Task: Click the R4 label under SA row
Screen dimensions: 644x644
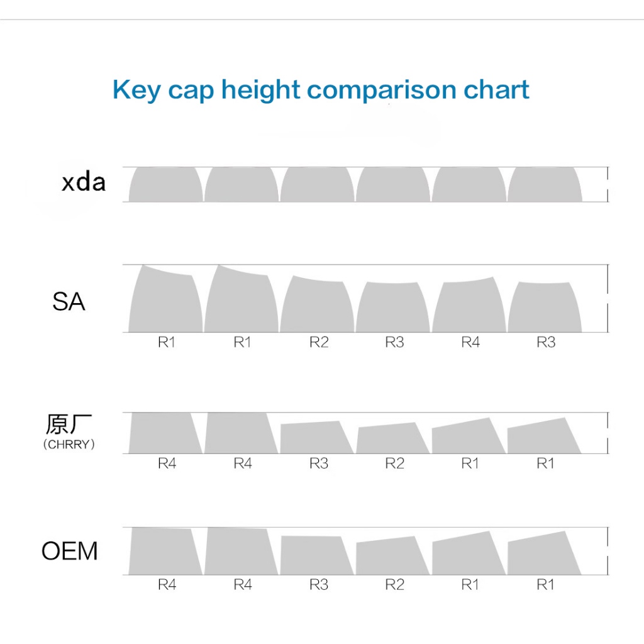Action: [x=470, y=342]
